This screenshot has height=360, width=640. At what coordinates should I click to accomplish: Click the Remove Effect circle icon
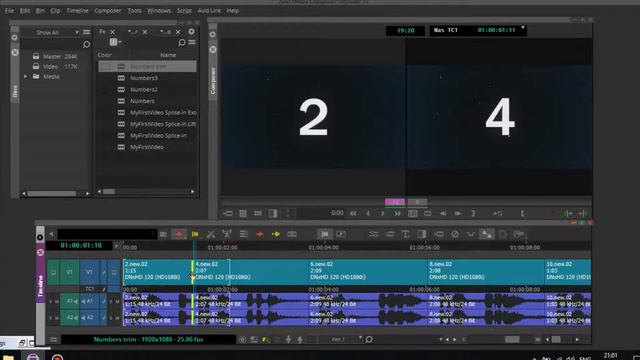(x=455, y=234)
